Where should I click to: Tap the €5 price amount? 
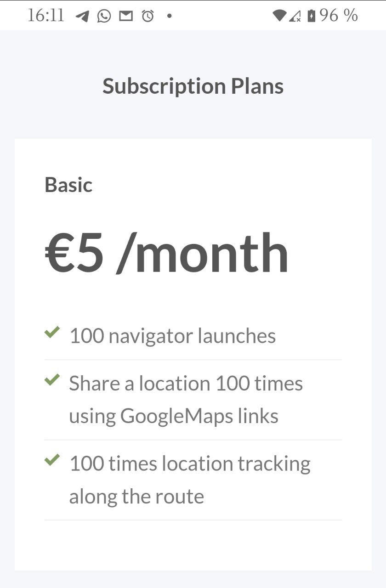coord(74,253)
